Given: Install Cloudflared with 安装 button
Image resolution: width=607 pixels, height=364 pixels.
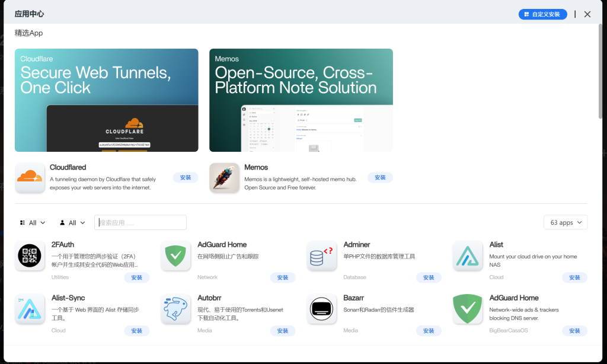Looking at the screenshot, I should coord(186,177).
